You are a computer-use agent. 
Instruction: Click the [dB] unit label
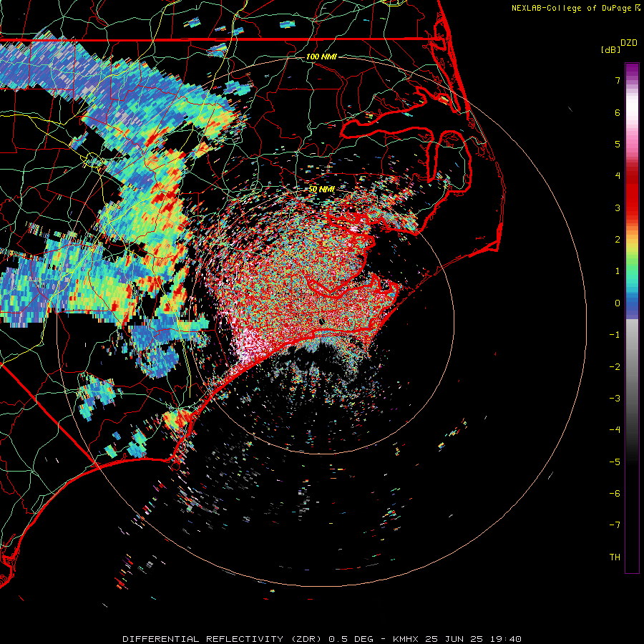pos(611,49)
